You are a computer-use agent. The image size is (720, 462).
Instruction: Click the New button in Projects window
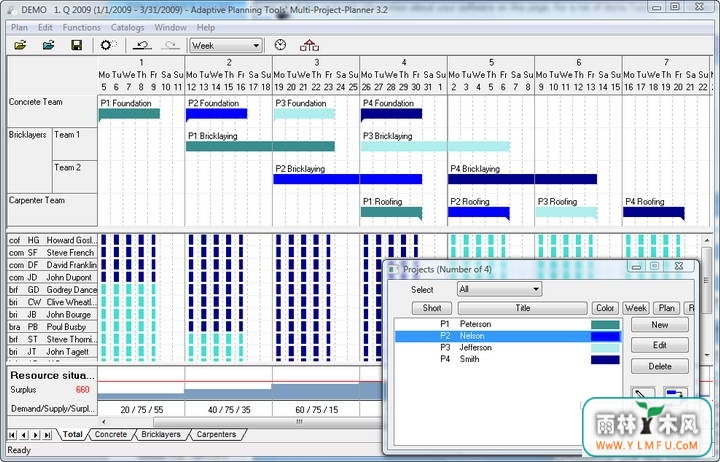tap(659, 325)
